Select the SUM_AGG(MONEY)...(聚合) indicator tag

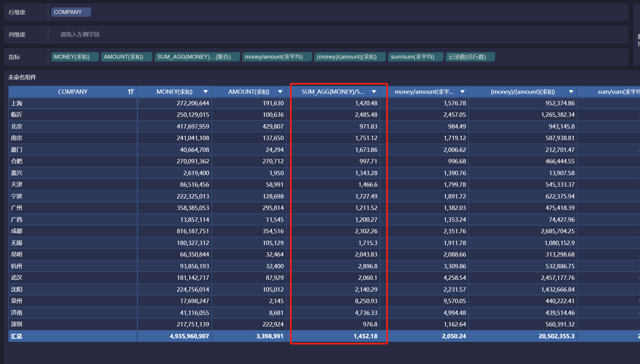(197, 57)
